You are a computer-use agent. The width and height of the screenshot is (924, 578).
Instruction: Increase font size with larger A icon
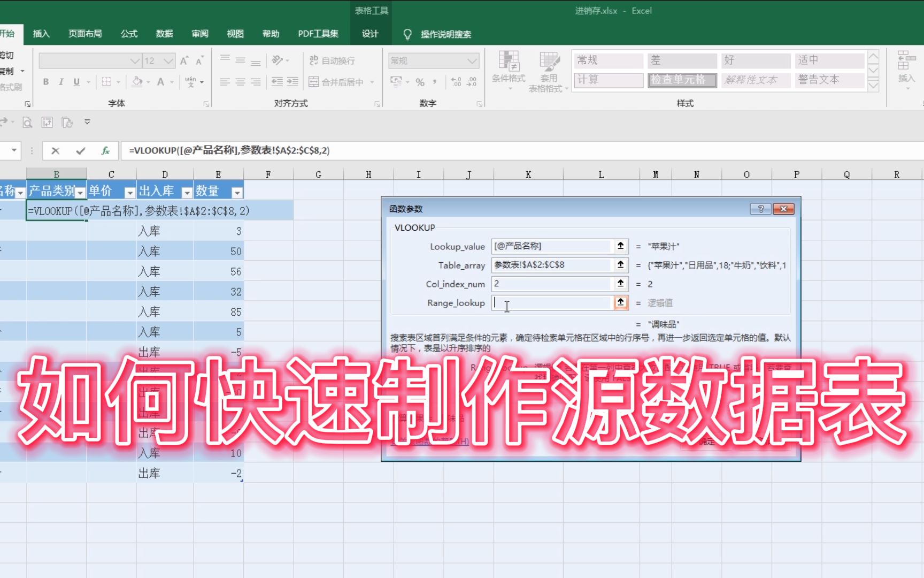pos(184,61)
